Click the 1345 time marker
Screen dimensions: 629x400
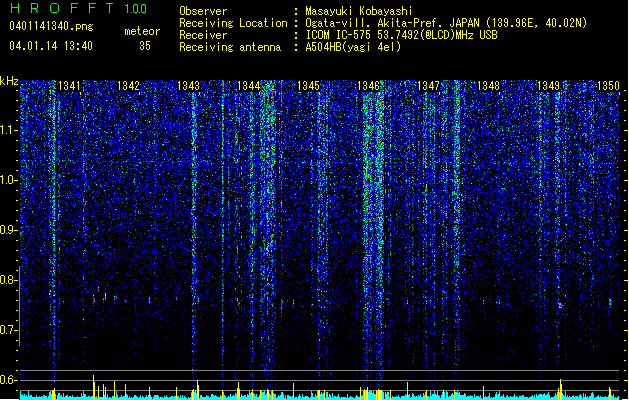click(x=308, y=86)
